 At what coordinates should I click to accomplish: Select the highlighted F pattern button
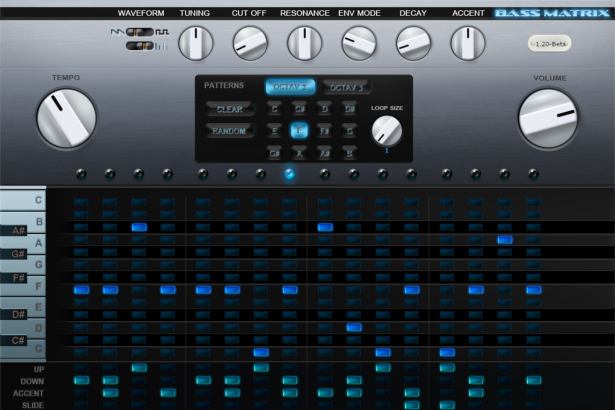click(x=299, y=130)
